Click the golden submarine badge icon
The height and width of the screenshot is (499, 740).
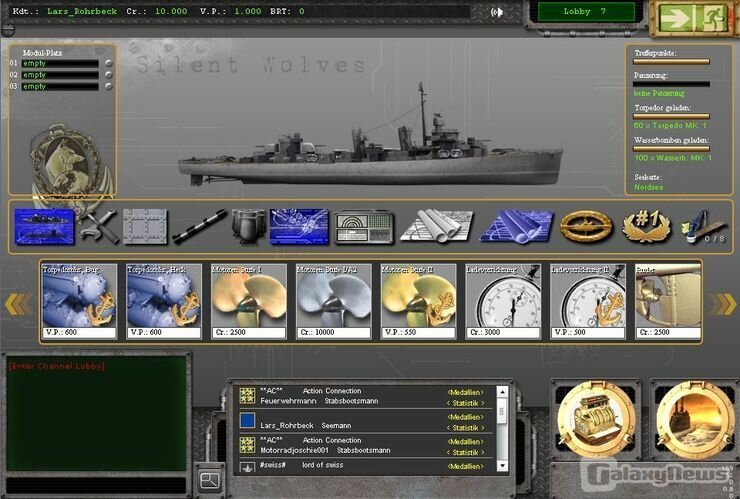[x=586, y=226]
